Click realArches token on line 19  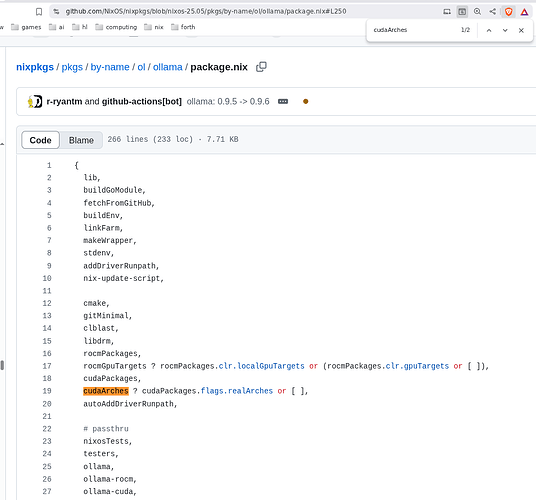coord(250,391)
